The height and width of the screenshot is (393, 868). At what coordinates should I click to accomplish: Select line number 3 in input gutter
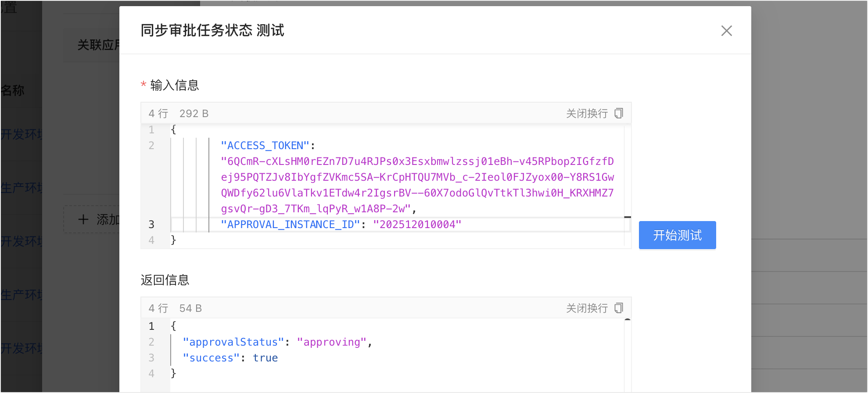[x=151, y=225]
